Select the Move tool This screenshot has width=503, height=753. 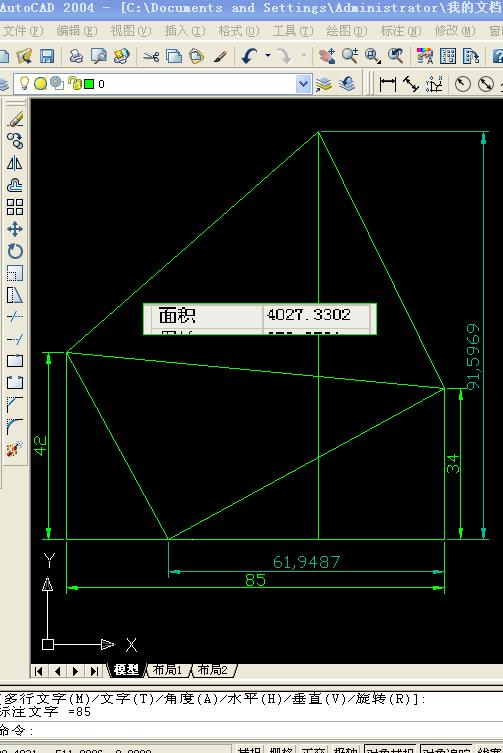click(15, 229)
